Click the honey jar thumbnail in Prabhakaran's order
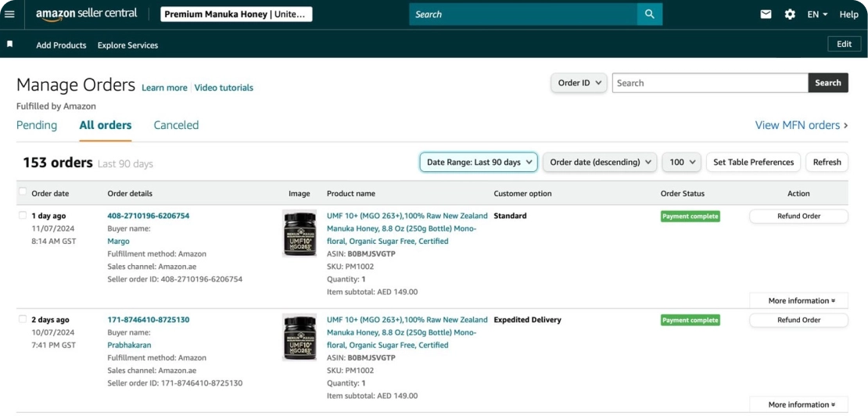Image resolution: width=868 pixels, height=416 pixels. 299,337
